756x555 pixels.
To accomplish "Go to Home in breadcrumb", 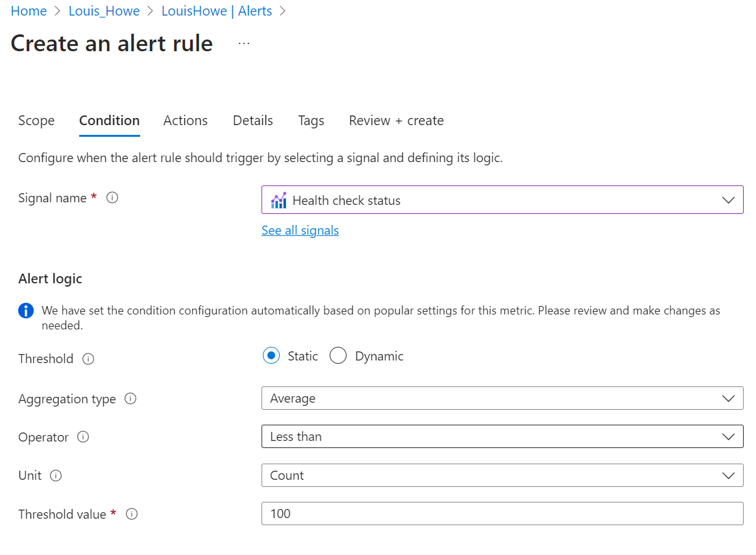I will pos(29,10).
